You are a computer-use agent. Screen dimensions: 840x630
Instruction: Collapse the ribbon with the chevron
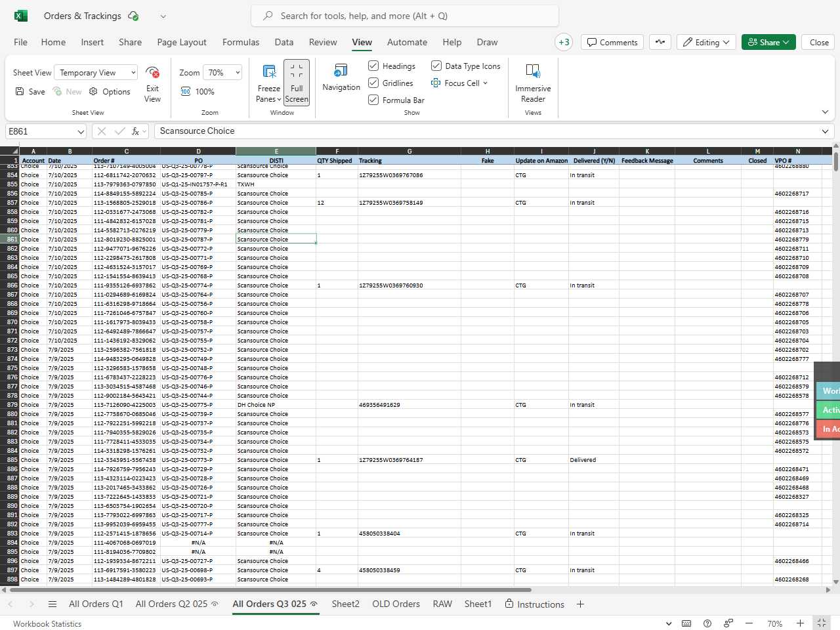click(825, 112)
